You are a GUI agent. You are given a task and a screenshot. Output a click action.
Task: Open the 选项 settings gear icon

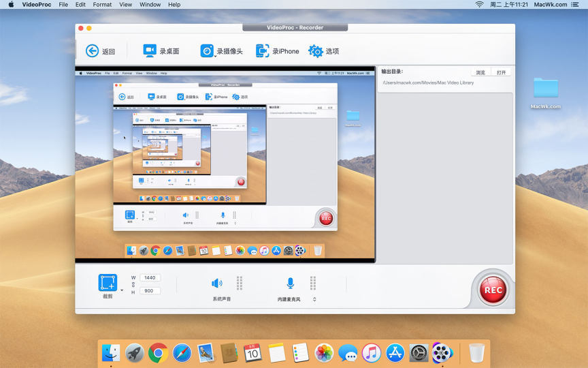coord(316,51)
